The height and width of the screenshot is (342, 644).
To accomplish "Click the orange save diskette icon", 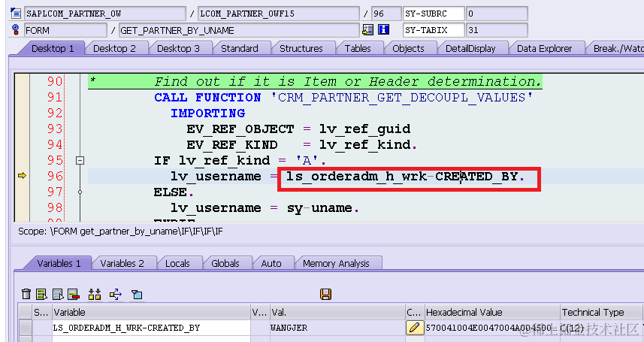I will 325,294.
